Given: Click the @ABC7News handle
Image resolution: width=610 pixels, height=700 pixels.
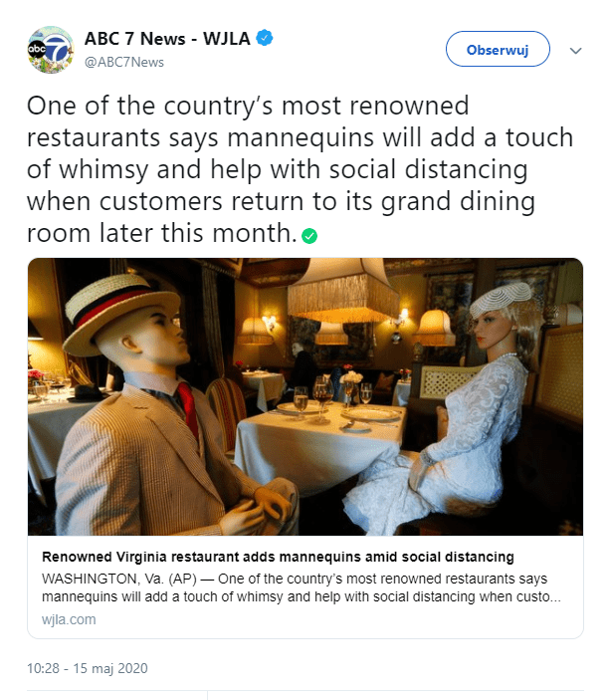Looking at the screenshot, I should (x=123, y=62).
